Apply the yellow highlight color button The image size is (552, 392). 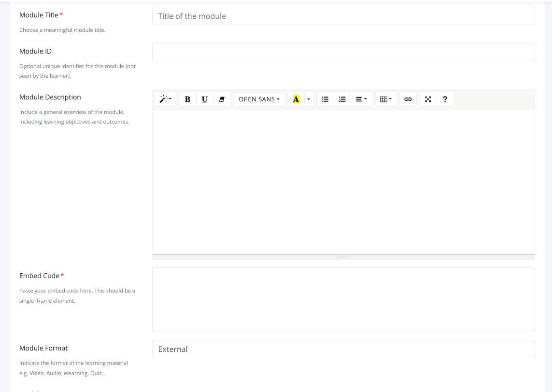(296, 99)
